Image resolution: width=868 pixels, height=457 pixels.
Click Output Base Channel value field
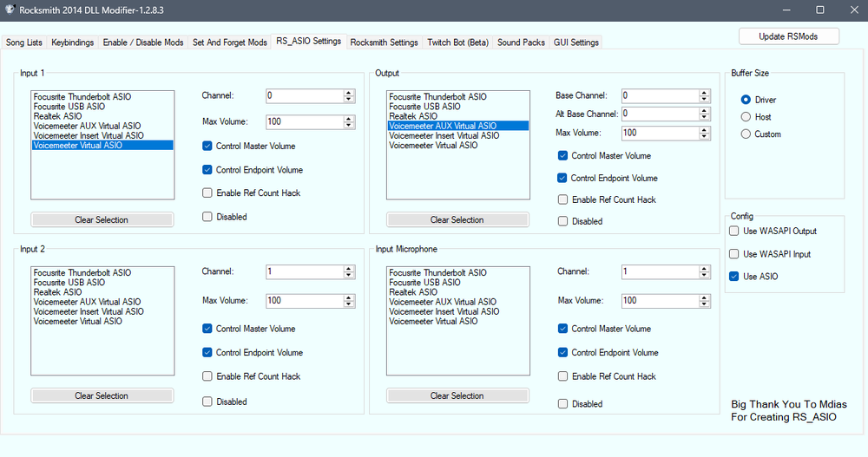point(660,95)
